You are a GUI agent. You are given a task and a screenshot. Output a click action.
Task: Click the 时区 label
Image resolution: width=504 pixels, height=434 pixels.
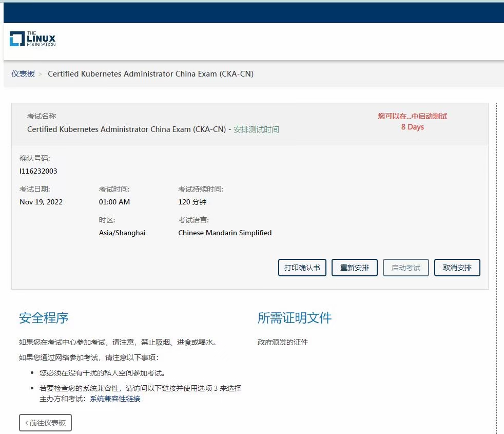107,220
